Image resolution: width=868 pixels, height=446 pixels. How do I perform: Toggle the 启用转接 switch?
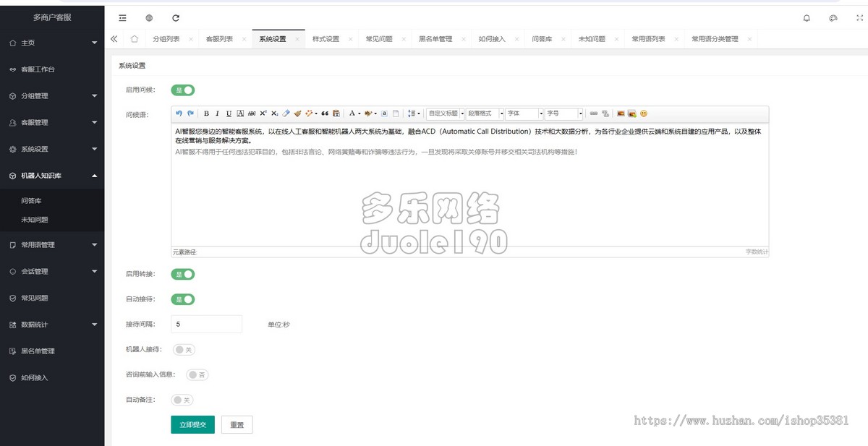click(x=183, y=274)
